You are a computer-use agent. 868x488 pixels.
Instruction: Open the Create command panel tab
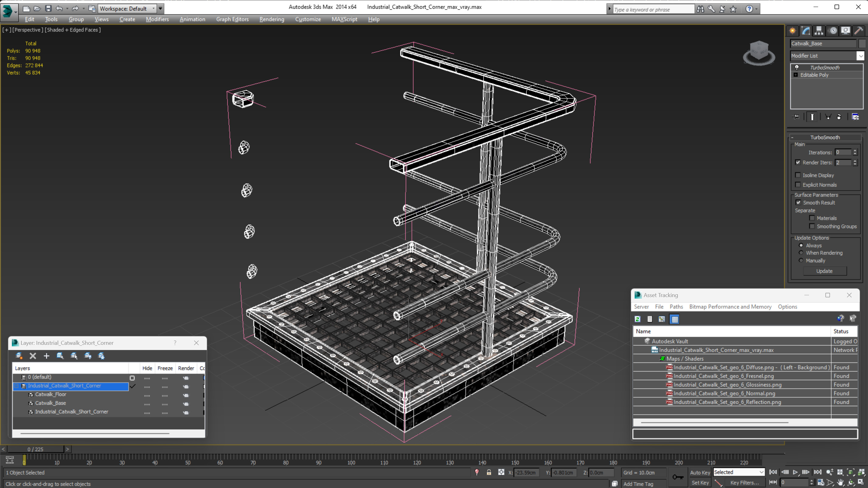(793, 31)
